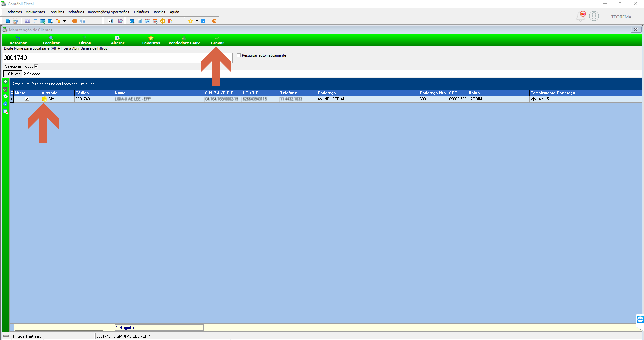Open the Consultas menu
The image size is (644, 340).
tap(56, 12)
